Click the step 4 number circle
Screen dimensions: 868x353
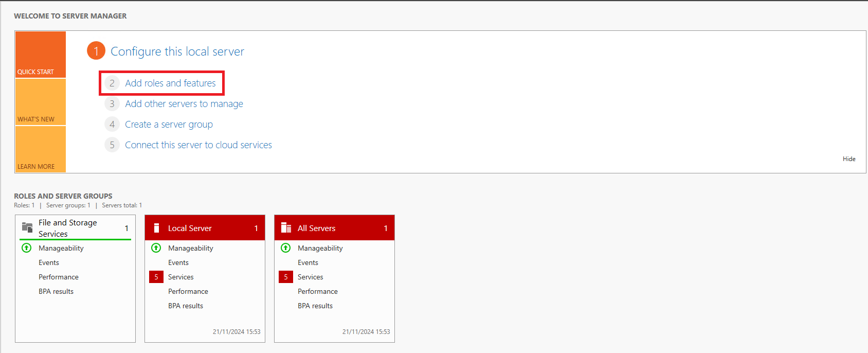click(x=112, y=125)
